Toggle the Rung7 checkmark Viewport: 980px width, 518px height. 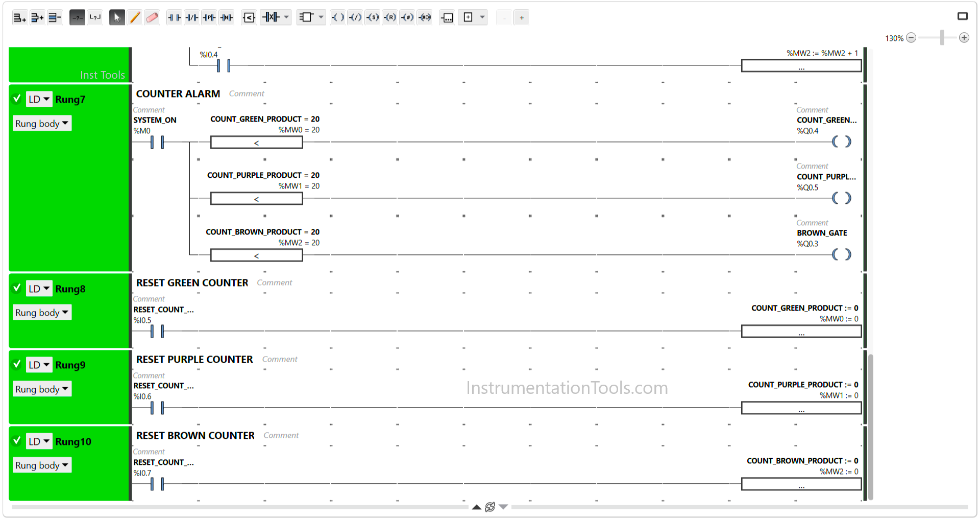click(17, 98)
